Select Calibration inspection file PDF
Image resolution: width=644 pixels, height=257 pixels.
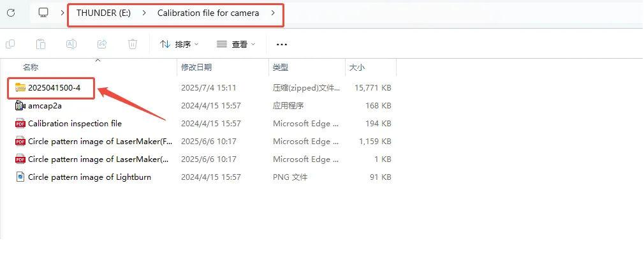pos(74,124)
